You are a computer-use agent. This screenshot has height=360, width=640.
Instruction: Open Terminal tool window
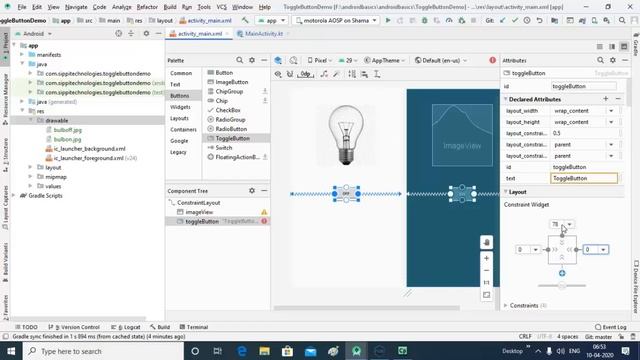194,327
